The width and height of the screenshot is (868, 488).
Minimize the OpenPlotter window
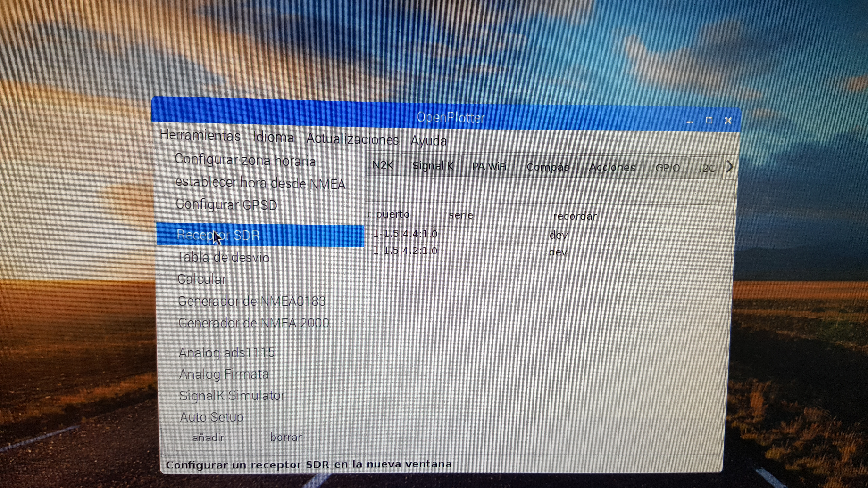689,121
